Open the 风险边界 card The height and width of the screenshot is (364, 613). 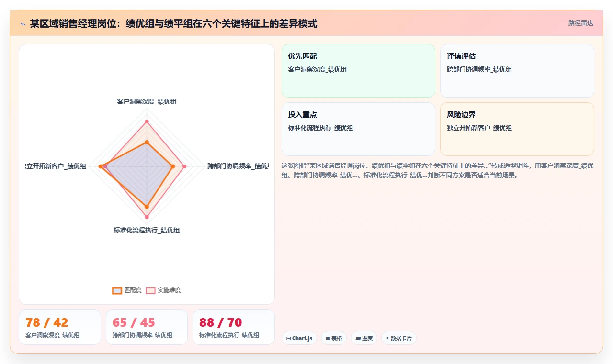tap(517, 129)
